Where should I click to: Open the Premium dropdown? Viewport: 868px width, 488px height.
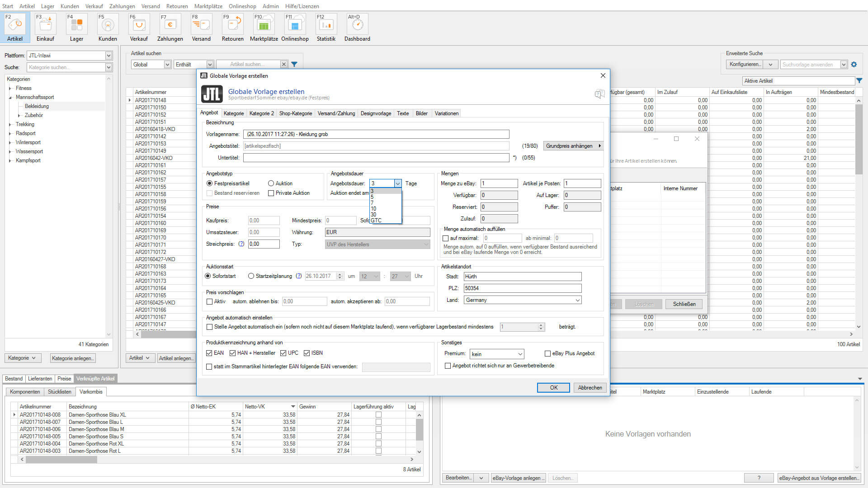click(x=520, y=354)
